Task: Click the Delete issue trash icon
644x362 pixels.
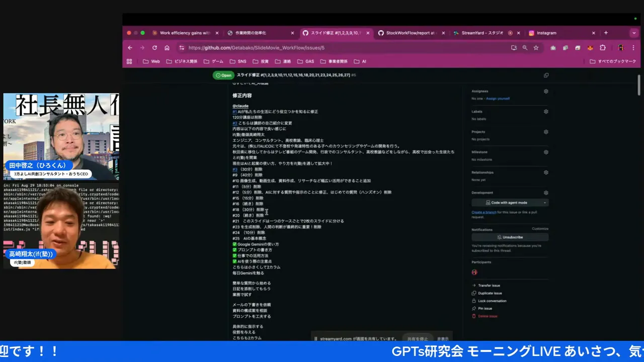Action: click(x=473, y=316)
